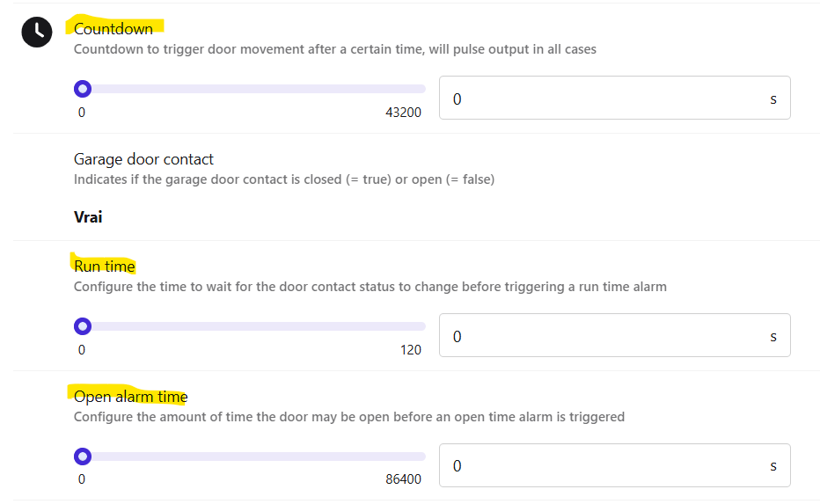Click the garage door contact description text
Image resolution: width=820 pixels, height=504 pixels.
coord(283,179)
